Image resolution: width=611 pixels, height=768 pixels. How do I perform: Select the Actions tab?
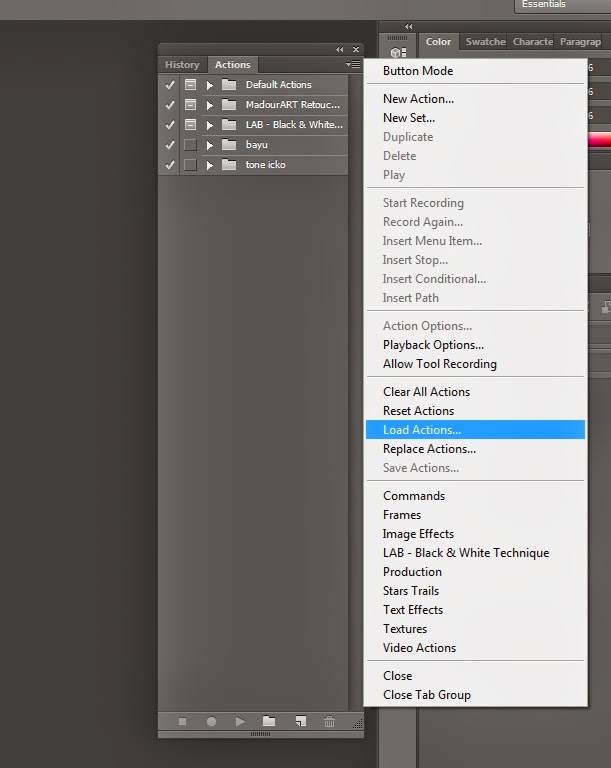point(233,65)
